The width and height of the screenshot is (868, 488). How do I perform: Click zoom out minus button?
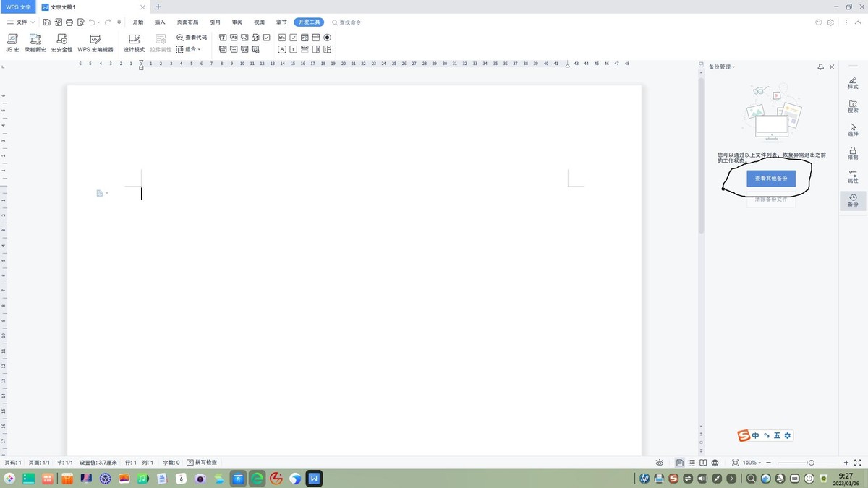coord(768,463)
